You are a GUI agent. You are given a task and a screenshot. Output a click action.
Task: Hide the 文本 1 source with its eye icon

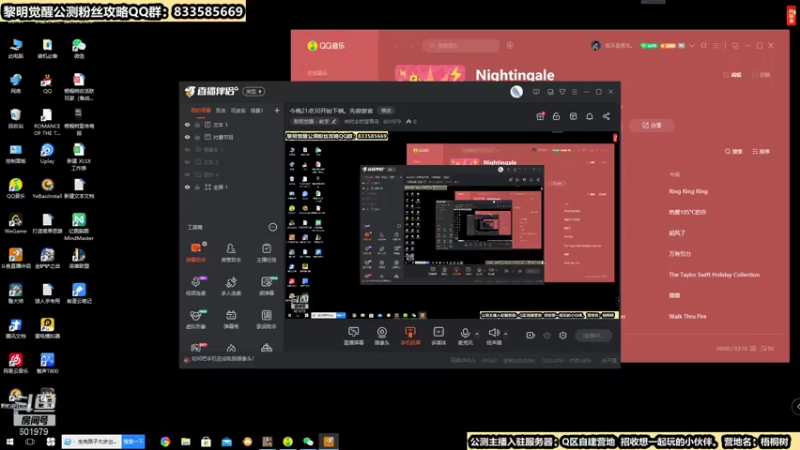pyautogui.click(x=187, y=124)
